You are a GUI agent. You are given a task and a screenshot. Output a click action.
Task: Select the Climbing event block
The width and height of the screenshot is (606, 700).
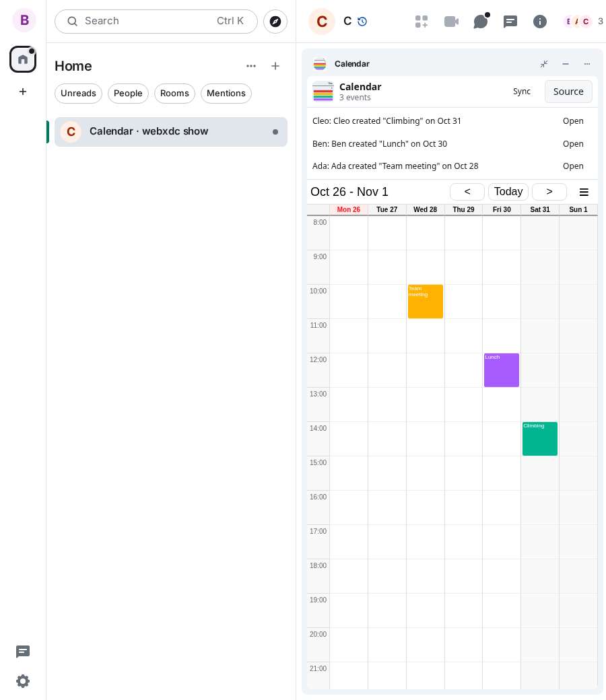[x=540, y=439]
